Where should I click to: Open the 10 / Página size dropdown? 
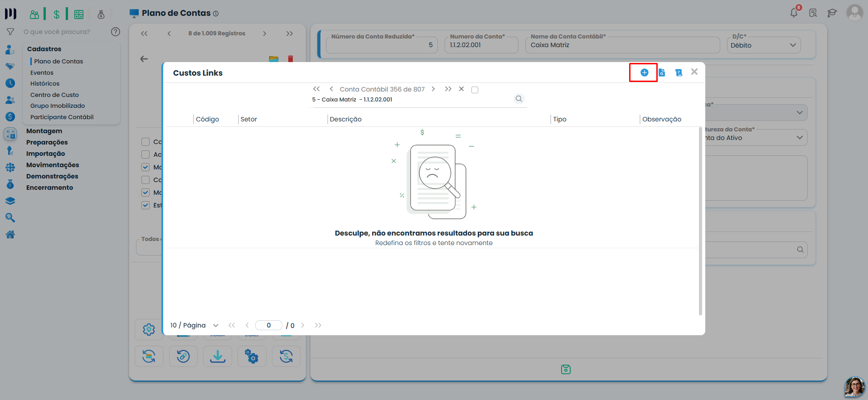pos(194,325)
